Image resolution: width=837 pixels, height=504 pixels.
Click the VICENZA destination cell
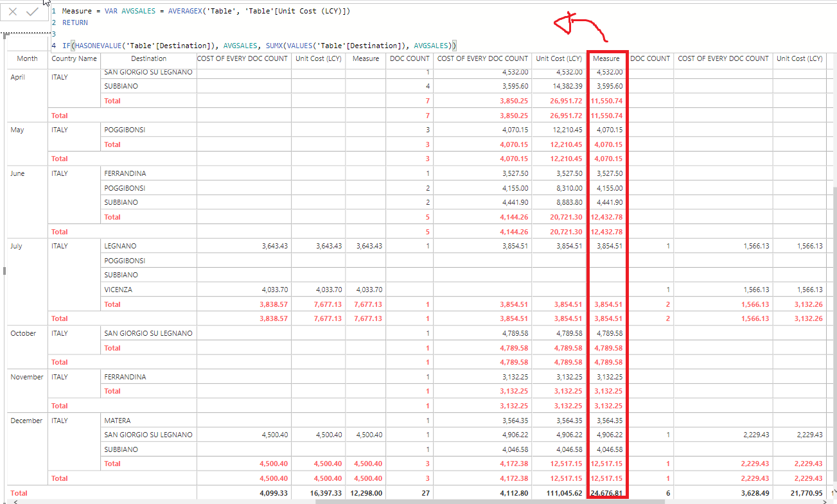(118, 290)
